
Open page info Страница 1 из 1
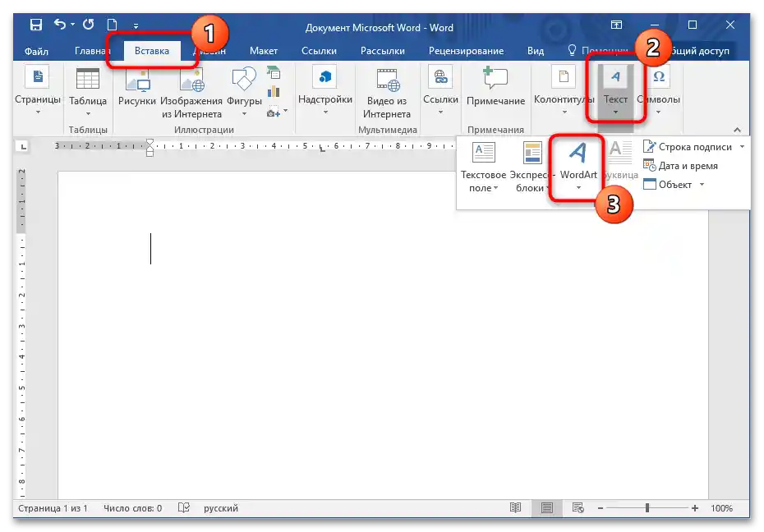53,508
